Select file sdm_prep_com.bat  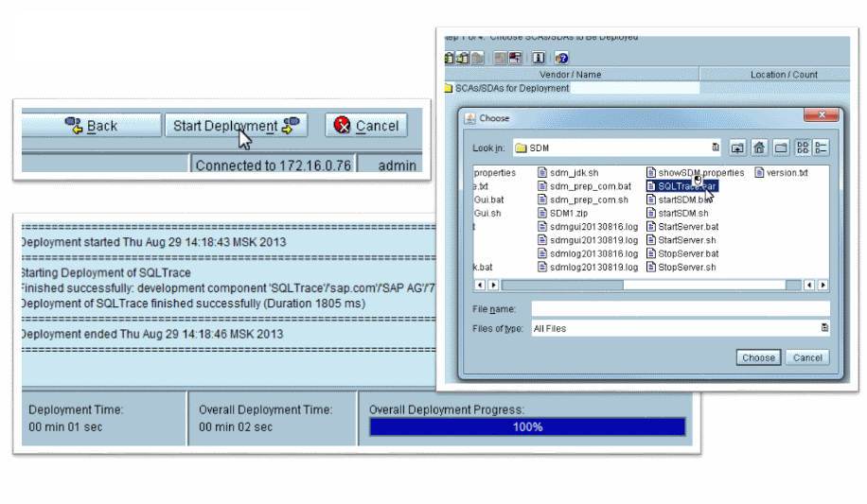click(584, 186)
